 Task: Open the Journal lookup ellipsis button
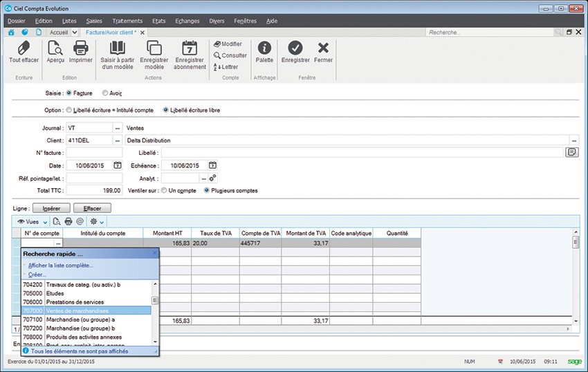click(x=117, y=128)
